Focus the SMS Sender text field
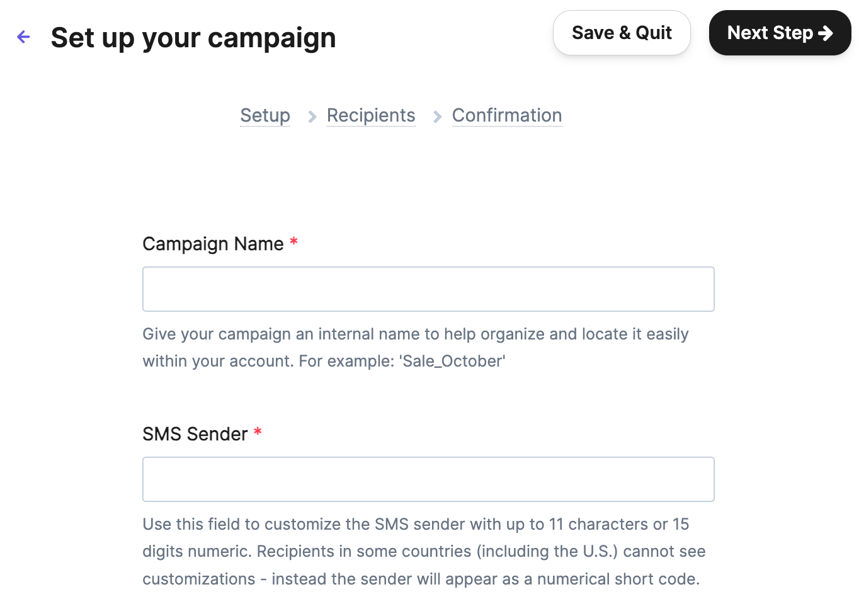The image size is (859, 616). [428, 479]
